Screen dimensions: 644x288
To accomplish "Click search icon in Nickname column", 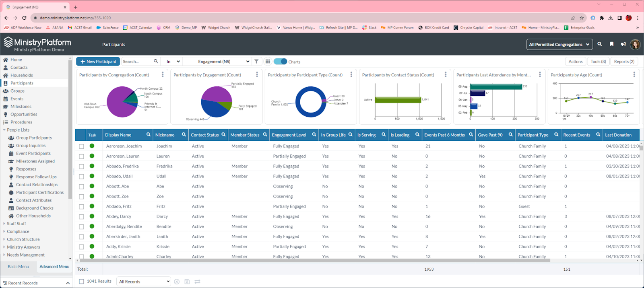I will point(184,135).
